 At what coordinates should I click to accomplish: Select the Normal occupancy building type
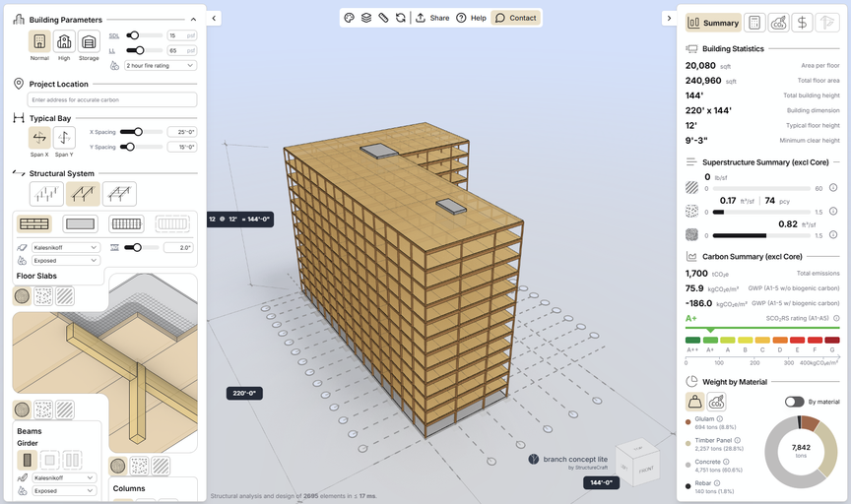pyautogui.click(x=39, y=41)
